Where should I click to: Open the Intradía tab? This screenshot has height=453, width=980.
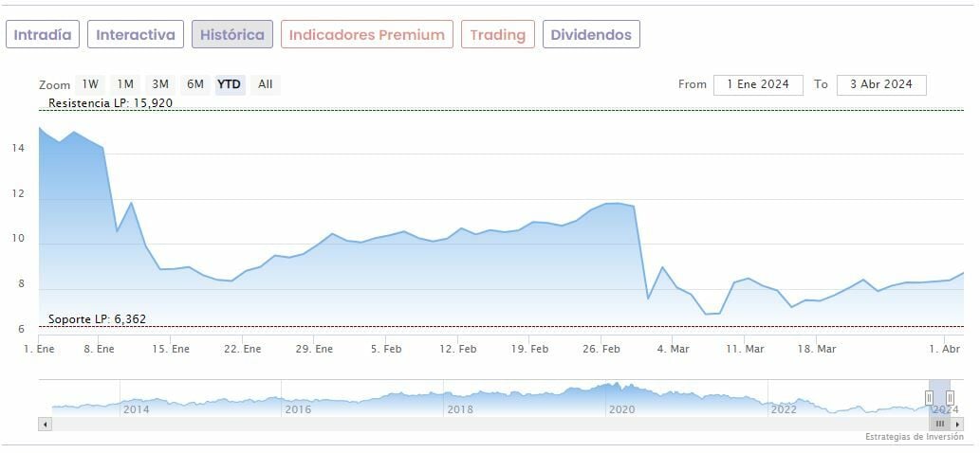coord(43,35)
